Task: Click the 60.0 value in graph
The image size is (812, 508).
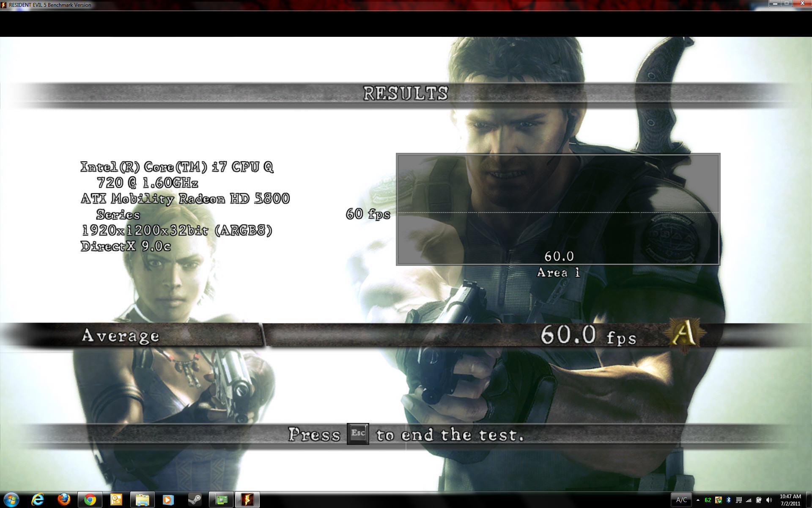Action: 559,256
